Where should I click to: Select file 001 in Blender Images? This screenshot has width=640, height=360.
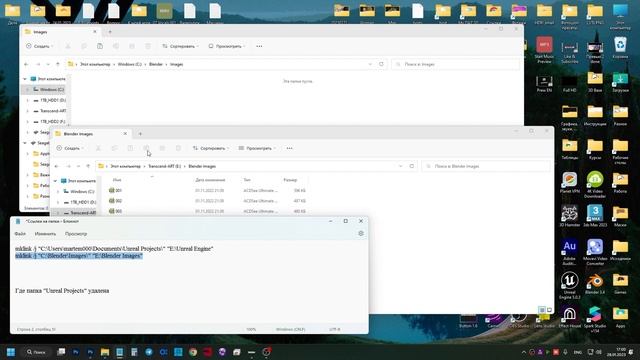point(118,190)
